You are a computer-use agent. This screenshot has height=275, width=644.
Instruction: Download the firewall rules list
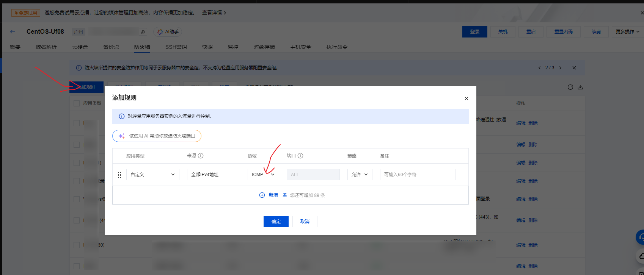(580, 87)
